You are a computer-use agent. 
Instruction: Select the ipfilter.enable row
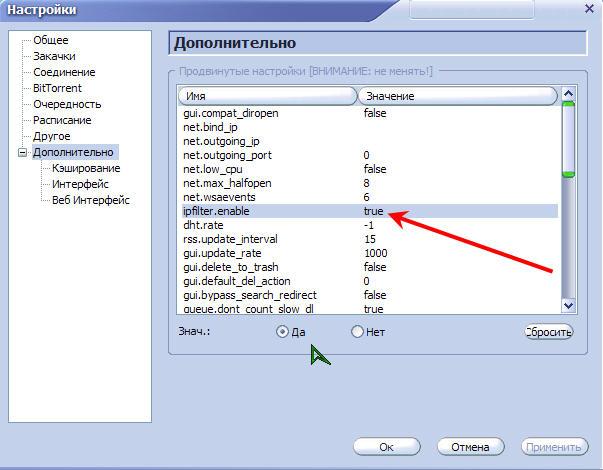coord(370,211)
